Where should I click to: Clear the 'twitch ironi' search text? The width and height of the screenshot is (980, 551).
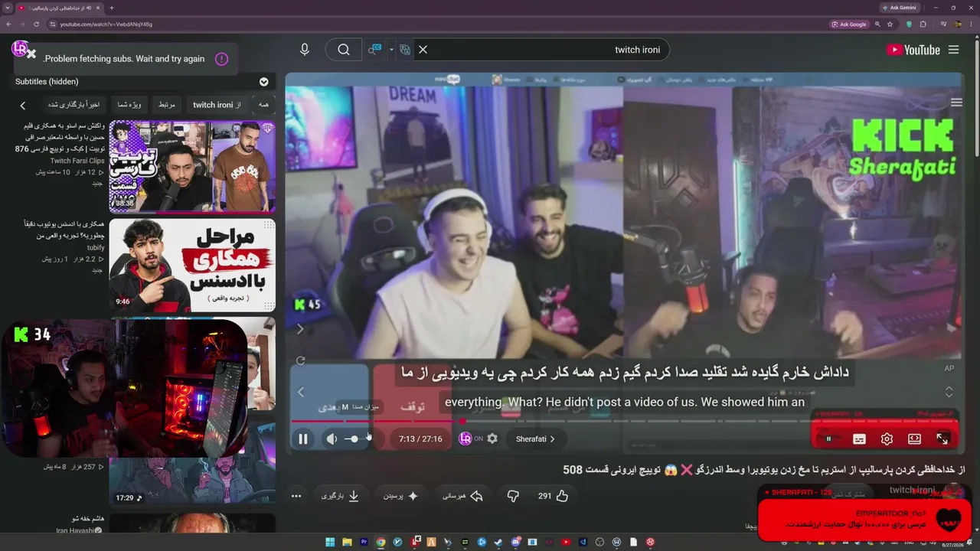point(423,50)
